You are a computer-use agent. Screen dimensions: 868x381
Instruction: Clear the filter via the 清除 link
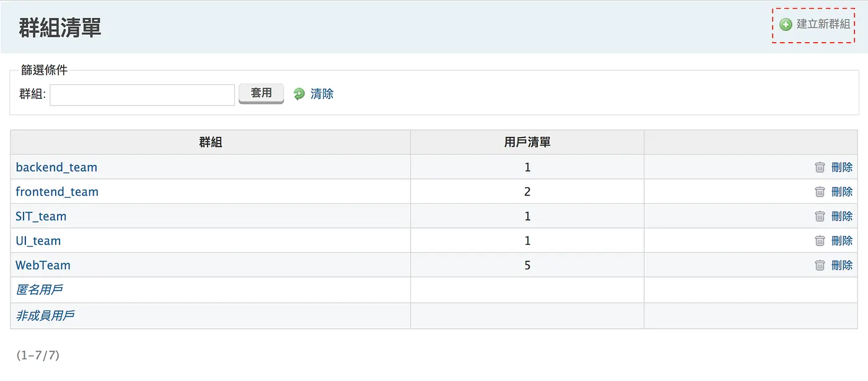322,94
